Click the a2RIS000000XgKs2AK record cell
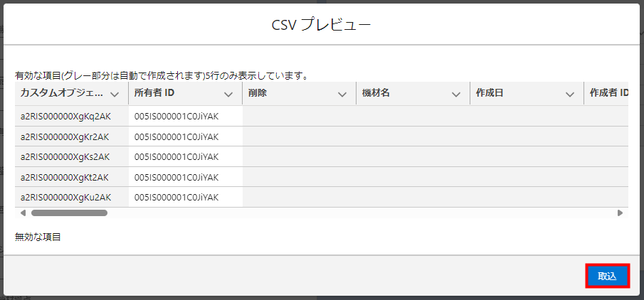 point(65,156)
